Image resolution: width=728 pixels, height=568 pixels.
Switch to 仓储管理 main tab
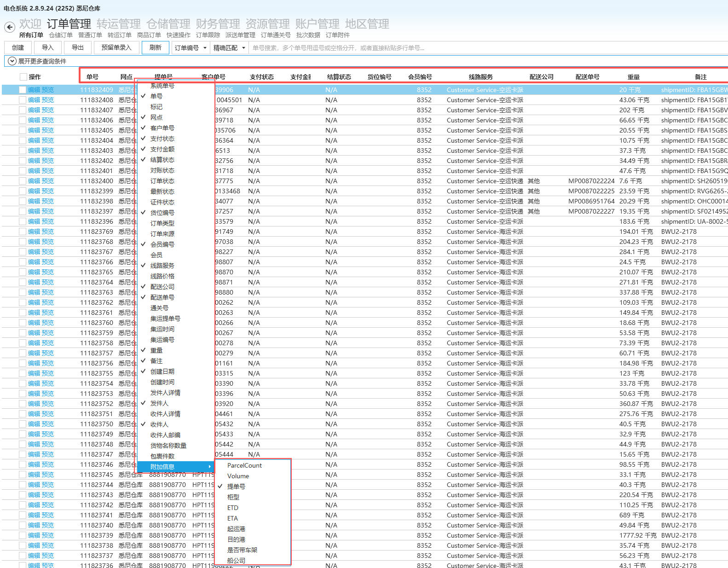[168, 24]
